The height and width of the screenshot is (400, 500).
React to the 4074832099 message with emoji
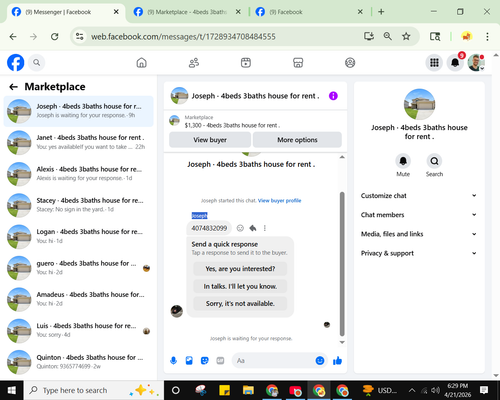240,228
